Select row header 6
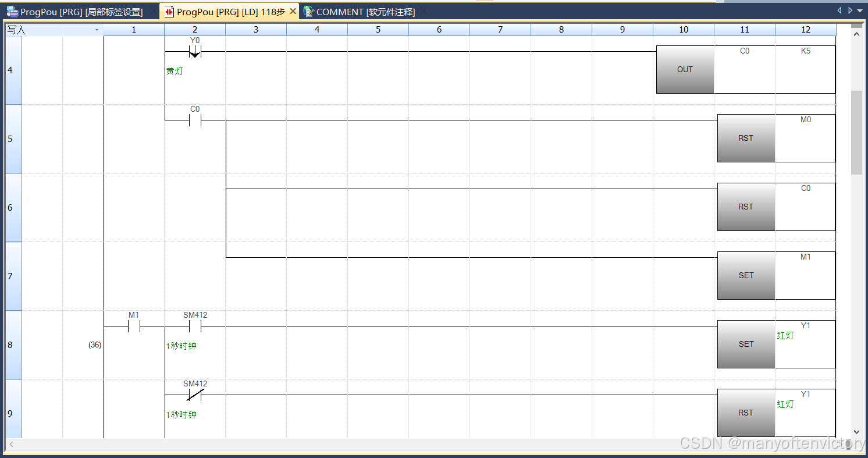The width and height of the screenshot is (868, 458). [13, 208]
